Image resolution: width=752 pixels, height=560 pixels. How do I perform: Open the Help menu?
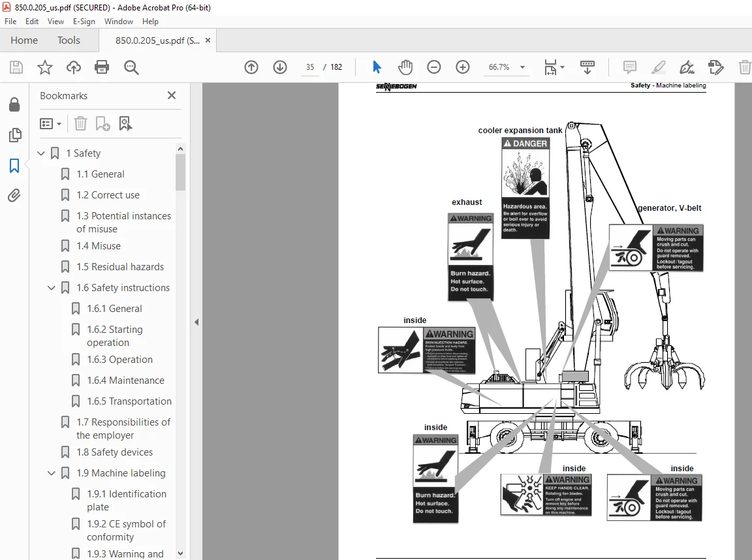[x=150, y=22]
